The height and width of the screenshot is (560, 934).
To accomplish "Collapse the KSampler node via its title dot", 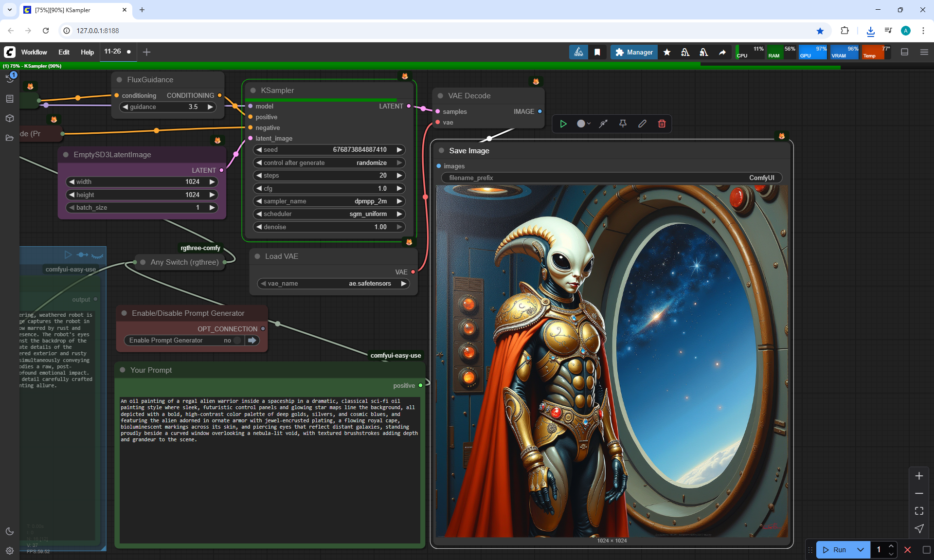I will point(253,90).
